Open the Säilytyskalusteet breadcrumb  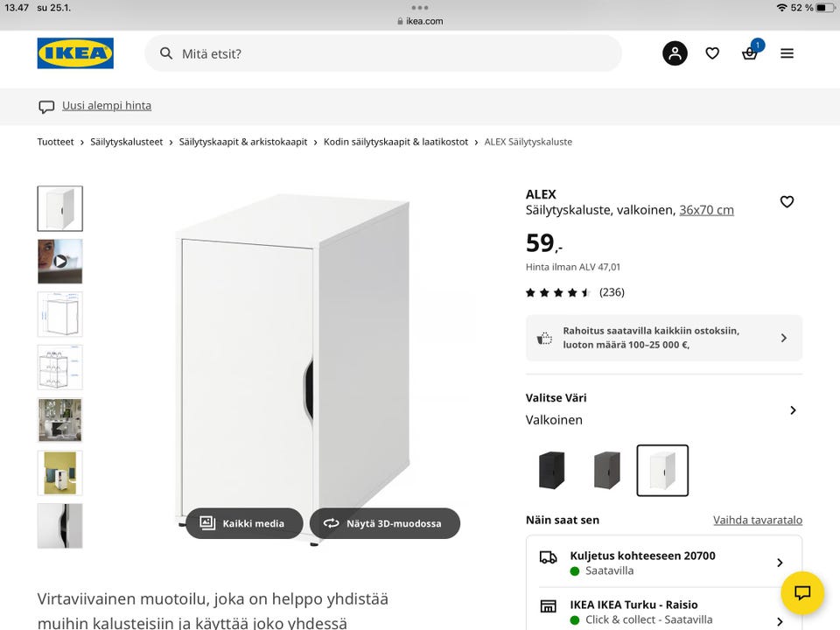127,142
